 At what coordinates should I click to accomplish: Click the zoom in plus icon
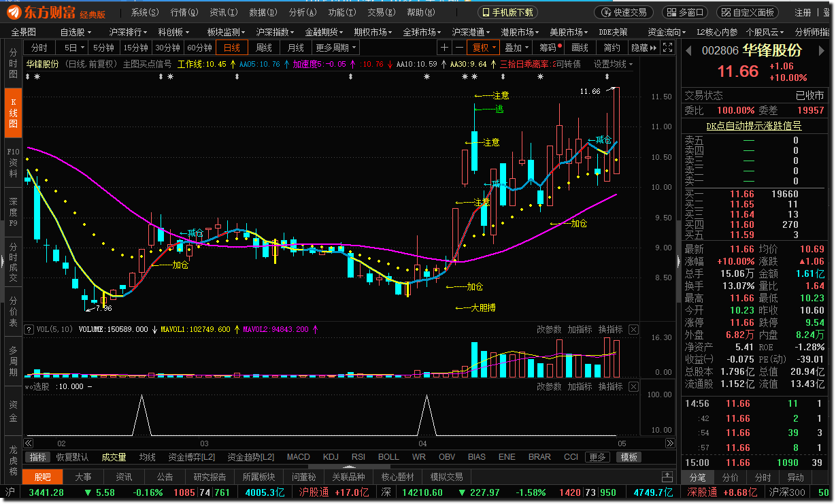coord(444,48)
